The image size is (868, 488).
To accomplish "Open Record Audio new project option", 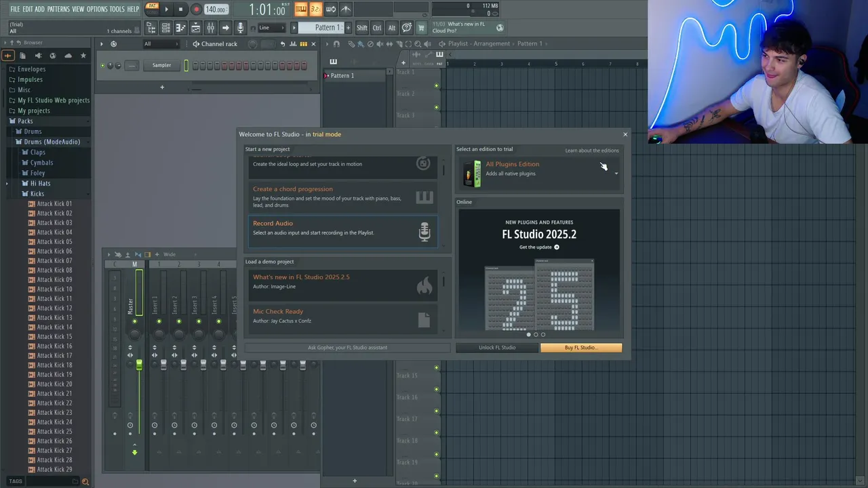I will (342, 232).
